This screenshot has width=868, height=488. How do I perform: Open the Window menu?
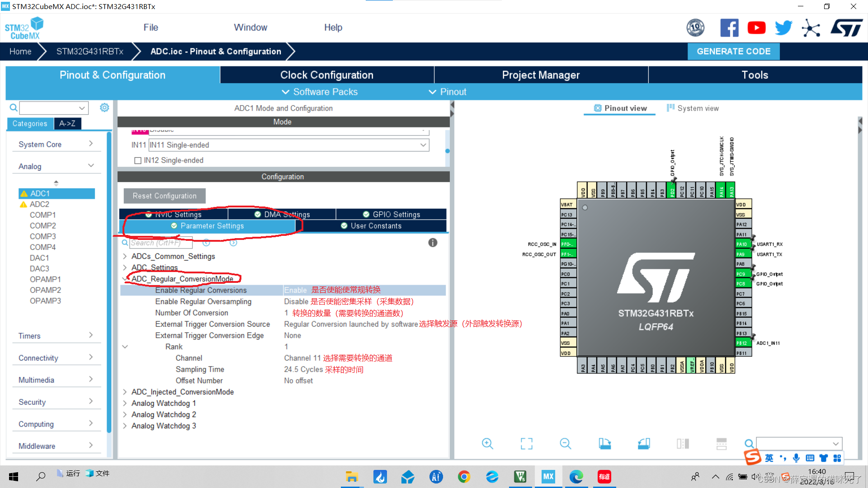[x=250, y=27]
